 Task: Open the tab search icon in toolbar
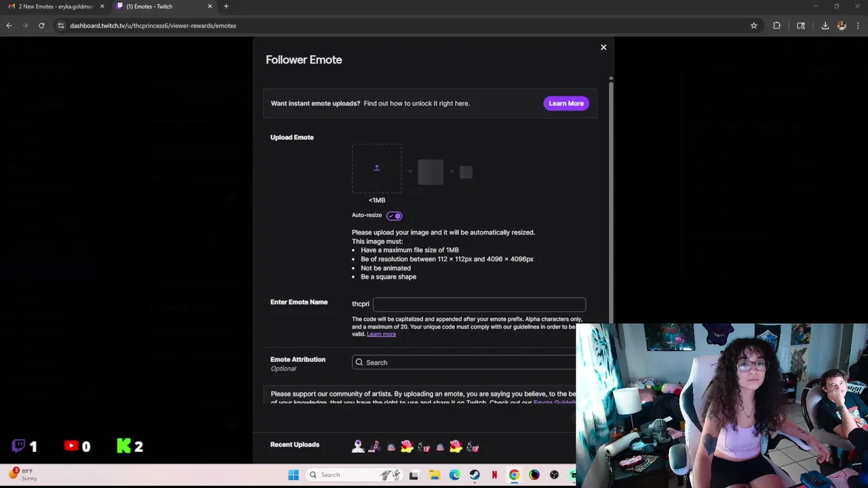tap(801, 26)
